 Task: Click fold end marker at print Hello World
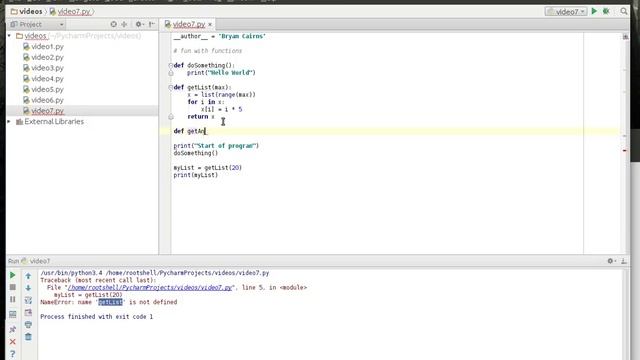pos(171,73)
